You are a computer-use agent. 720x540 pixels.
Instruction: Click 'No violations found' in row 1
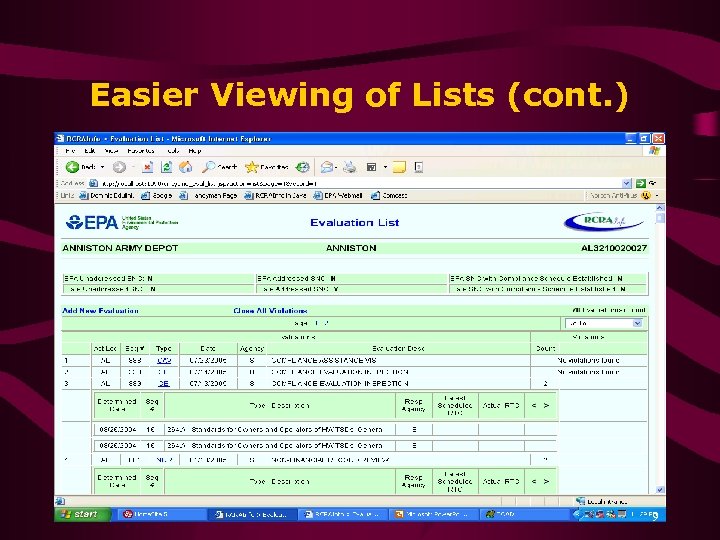click(x=588, y=360)
